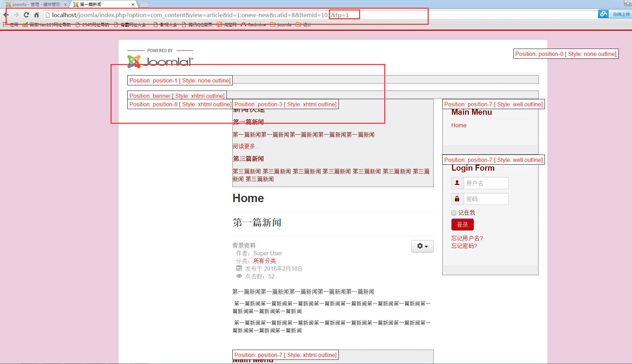Screen dimensions: 632x364
Task: Click the browser reload button
Action: [x=26, y=15]
